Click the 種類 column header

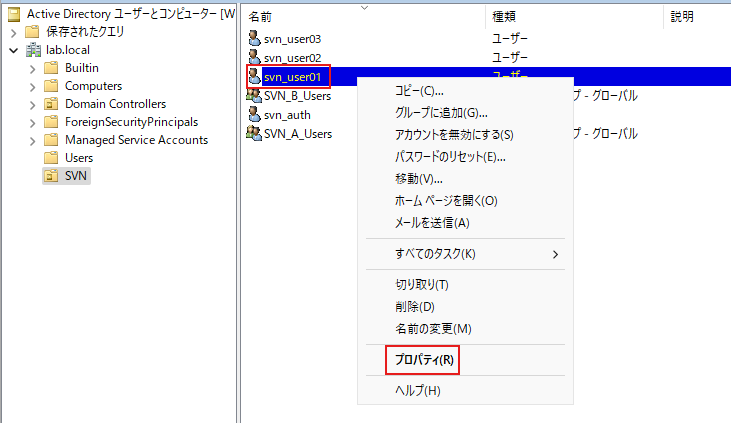pyautogui.click(x=504, y=17)
